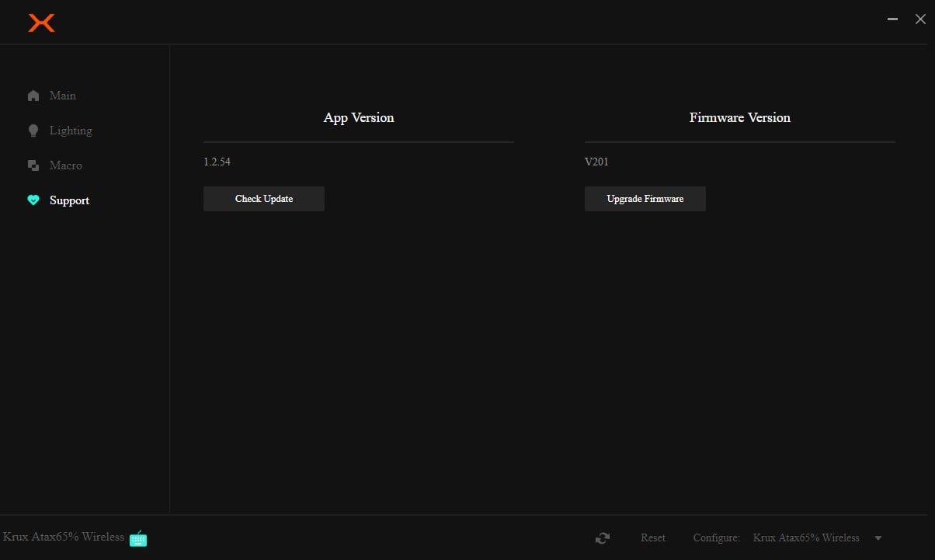Screen dimensions: 935x560
Task: Click the firmware version text V201
Action: coord(596,162)
